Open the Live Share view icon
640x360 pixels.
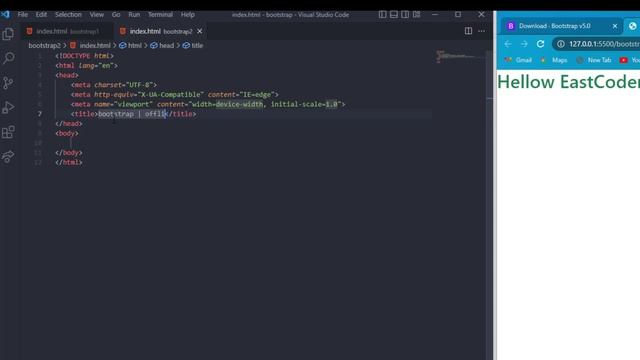8,156
